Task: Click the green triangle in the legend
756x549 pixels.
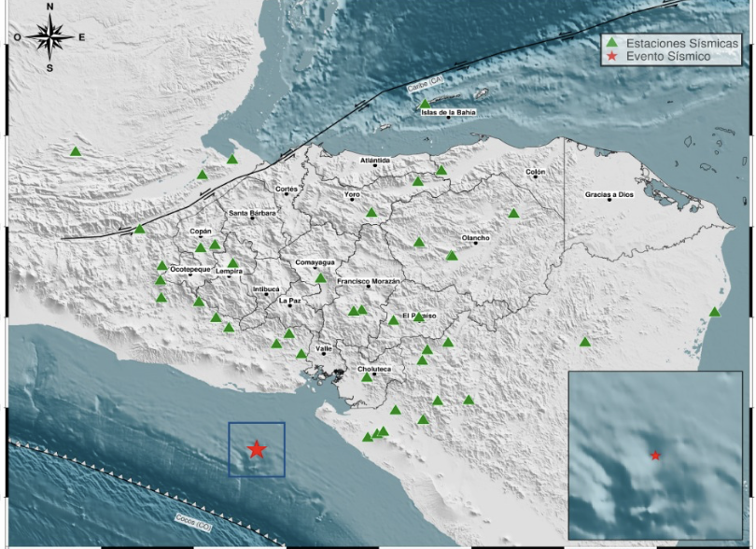Action: pyautogui.click(x=611, y=43)
